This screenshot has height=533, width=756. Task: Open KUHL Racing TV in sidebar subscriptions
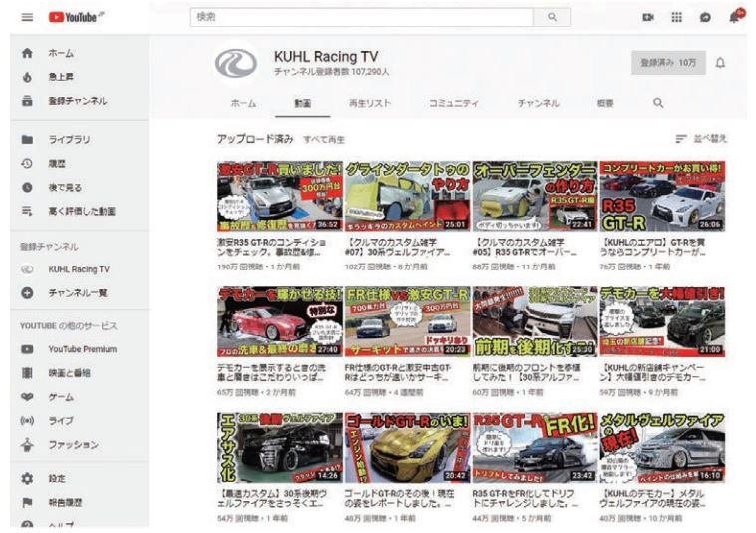tap(79, 269)
